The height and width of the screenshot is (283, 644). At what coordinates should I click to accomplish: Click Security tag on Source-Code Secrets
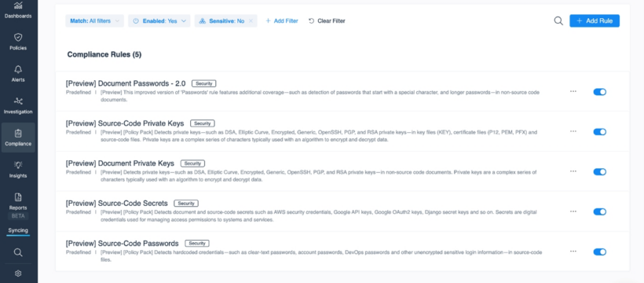coord(186,203)
